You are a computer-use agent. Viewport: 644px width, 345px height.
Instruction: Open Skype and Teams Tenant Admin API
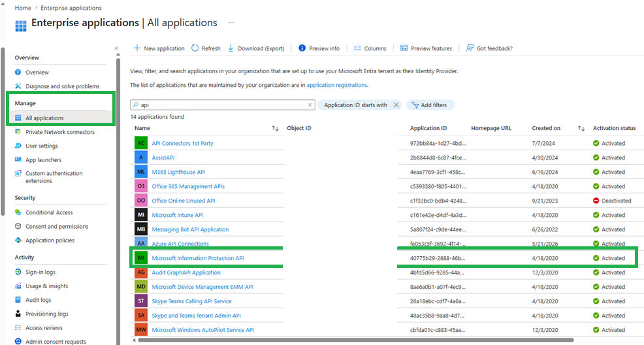[197, 316]
